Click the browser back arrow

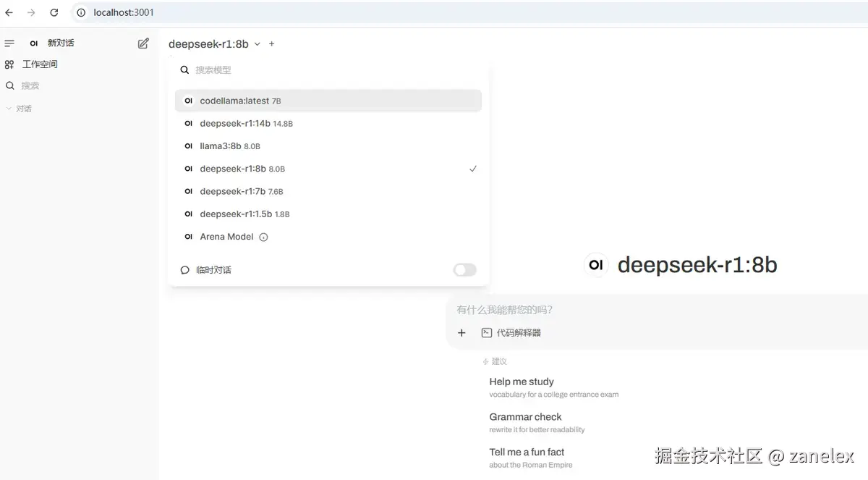(9, 12)
